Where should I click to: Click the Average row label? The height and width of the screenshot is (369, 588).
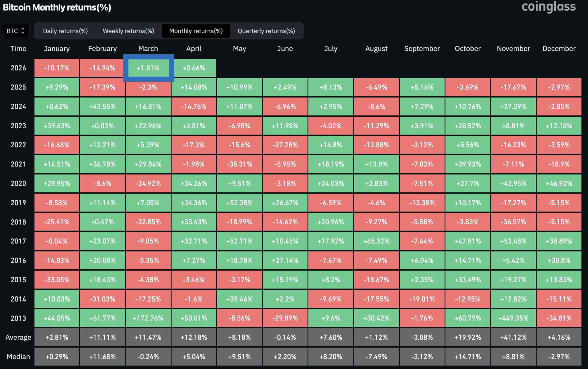(x=18, y=337)
